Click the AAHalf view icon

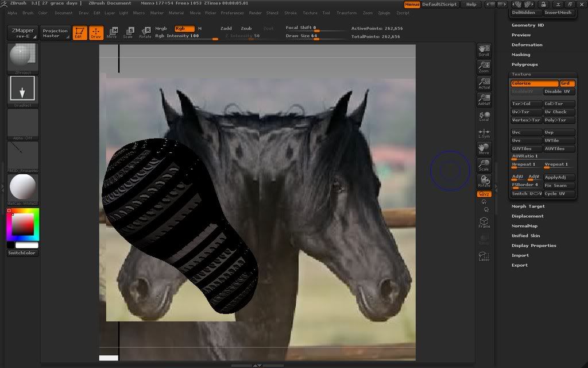coord(484,99)
